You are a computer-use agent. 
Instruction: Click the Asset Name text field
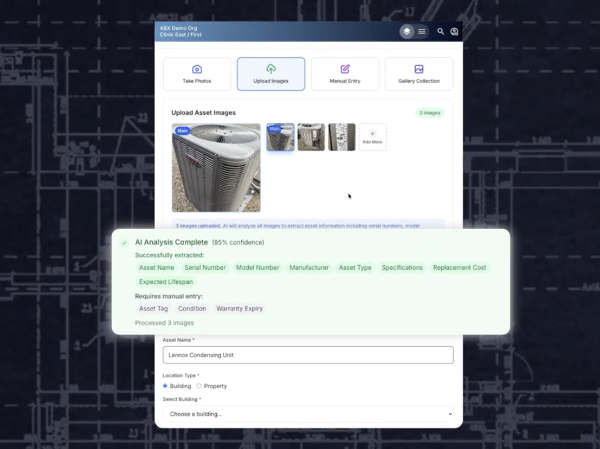pos(309,355)
